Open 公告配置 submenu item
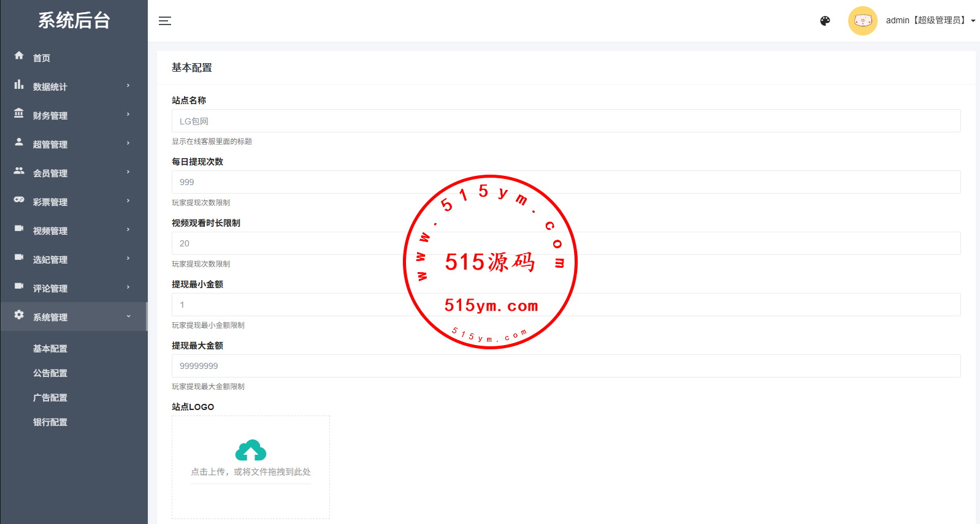Image resolution: width=980 pixels, height=524 pixels. click(50, 373)
